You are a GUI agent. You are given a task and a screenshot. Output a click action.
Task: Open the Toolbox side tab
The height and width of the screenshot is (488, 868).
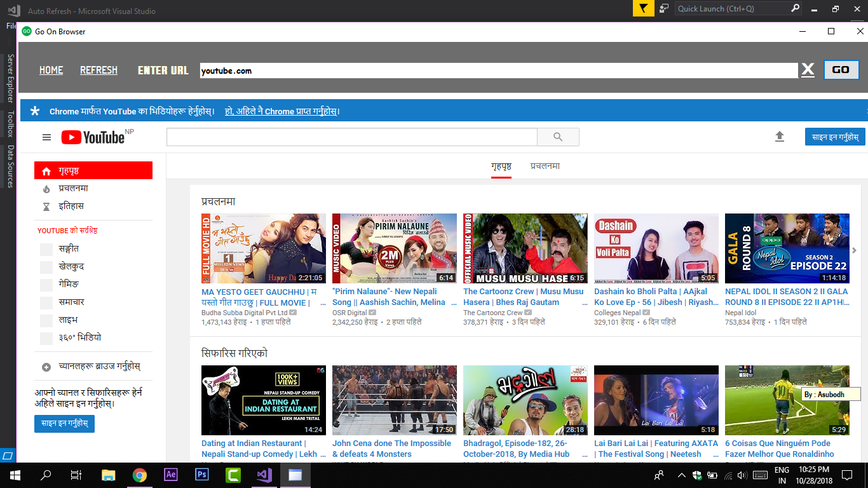(10, 124)
